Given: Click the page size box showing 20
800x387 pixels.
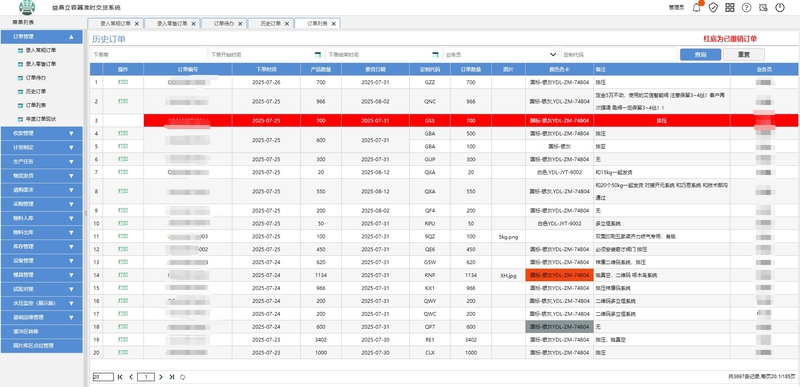Looking at the screenshot, I should click(103, 377).
